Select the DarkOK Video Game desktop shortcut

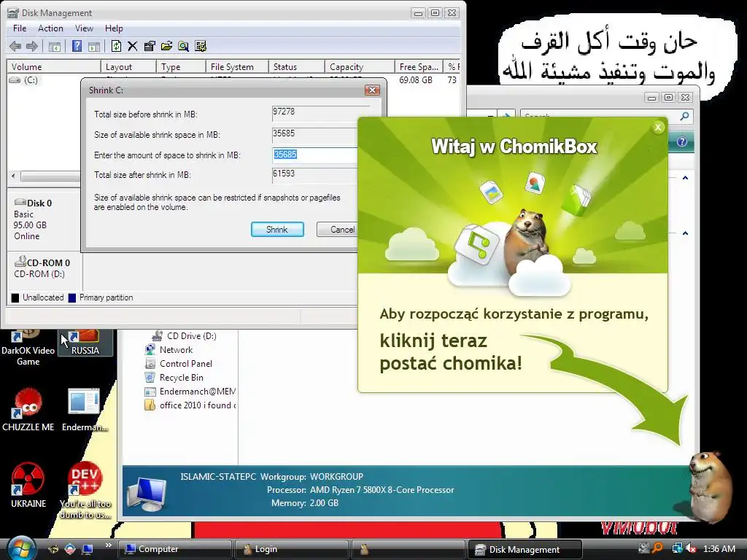pos(28,348)
